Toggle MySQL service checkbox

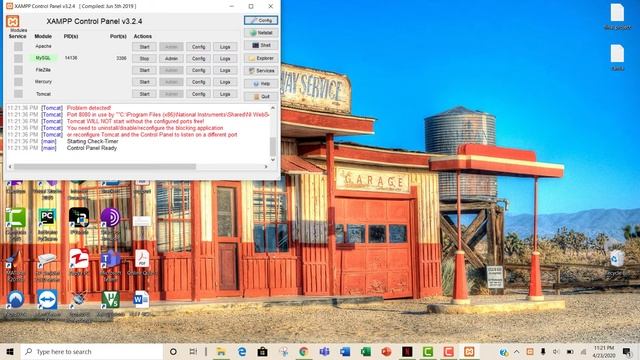(x=18, y=58)
